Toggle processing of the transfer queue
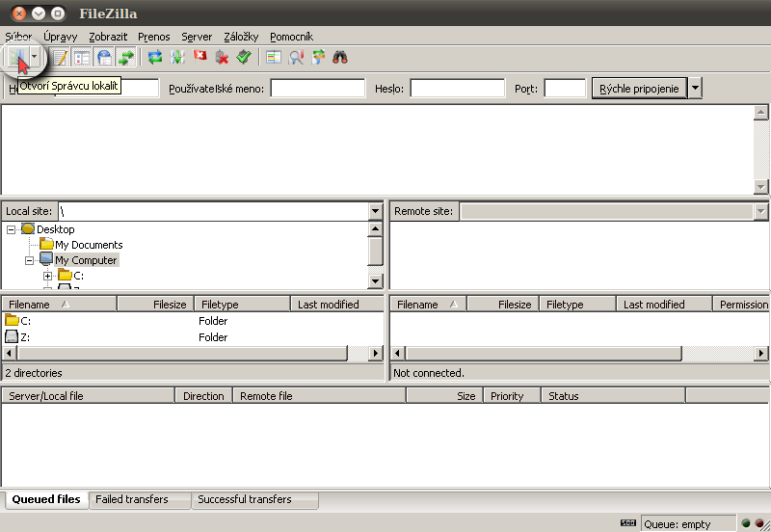The image size is (771, 532). tap(177, 58)
